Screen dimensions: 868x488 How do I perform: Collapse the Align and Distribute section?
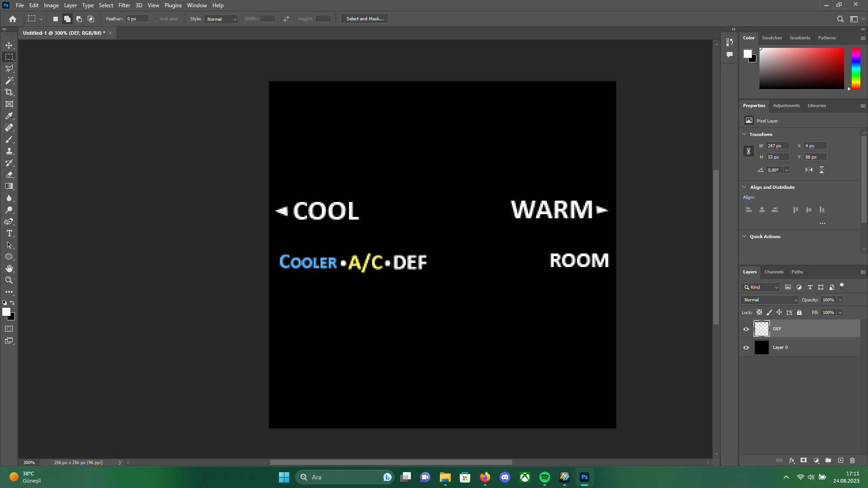point(744,187)
